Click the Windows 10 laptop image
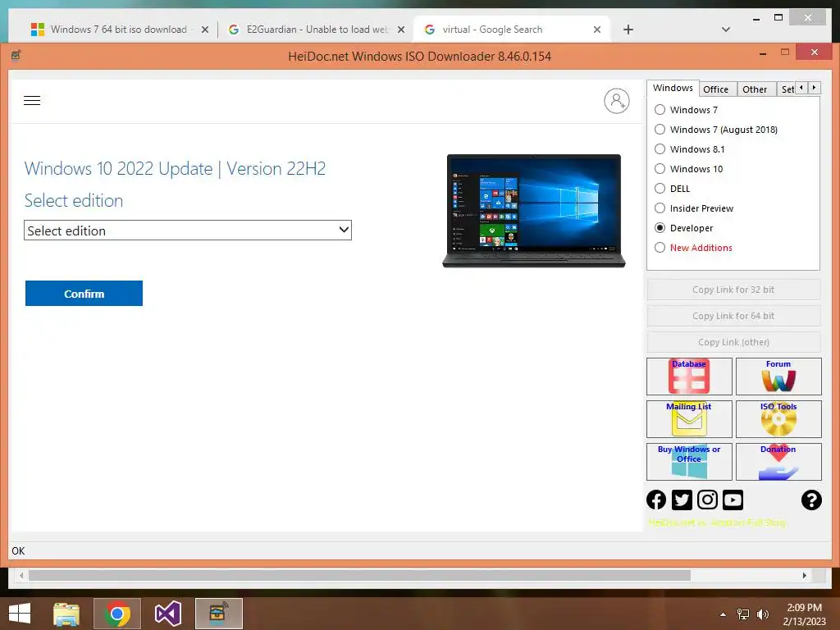This screenshot has height=630, width=840. tap(533, 211)
